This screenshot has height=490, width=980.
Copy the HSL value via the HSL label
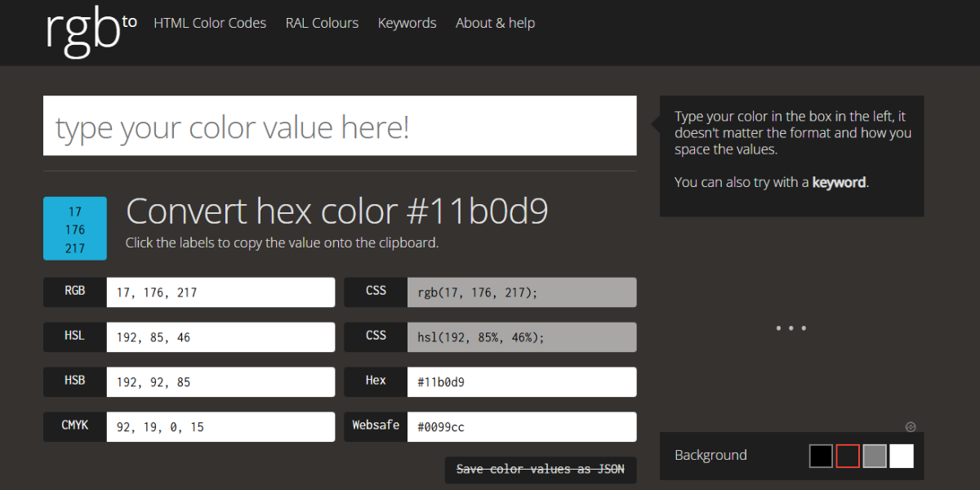[73, 336]
